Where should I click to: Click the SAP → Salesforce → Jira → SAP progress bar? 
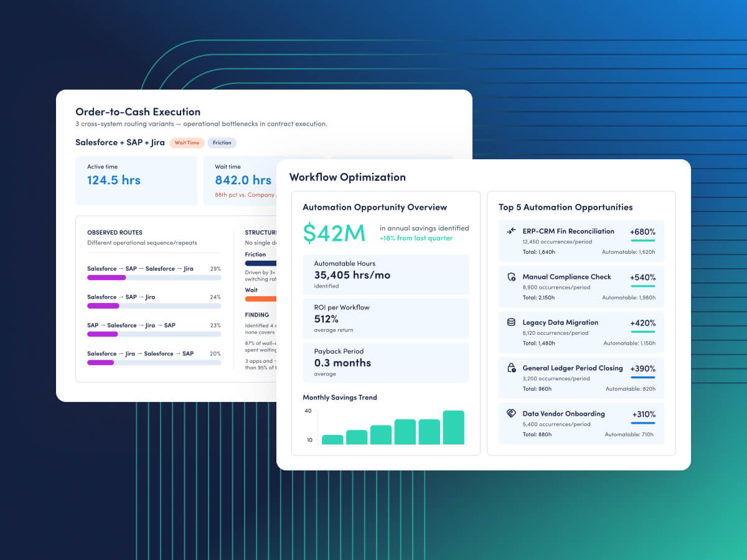tap(154, 334)
